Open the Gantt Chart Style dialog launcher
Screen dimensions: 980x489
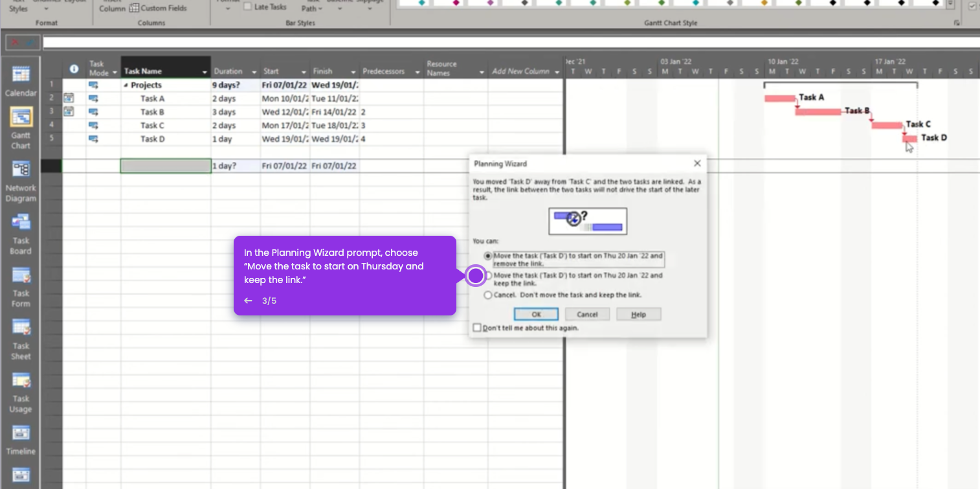pyautogui.click(x=957, y=23)
